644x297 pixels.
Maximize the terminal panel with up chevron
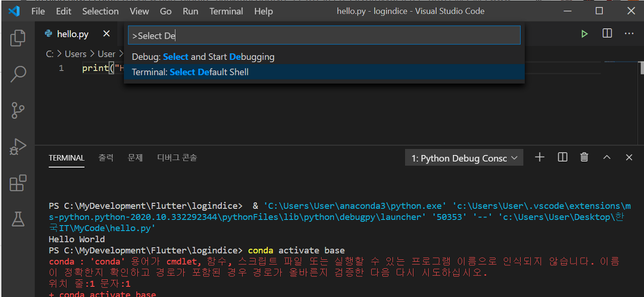(x=607, y=158)
